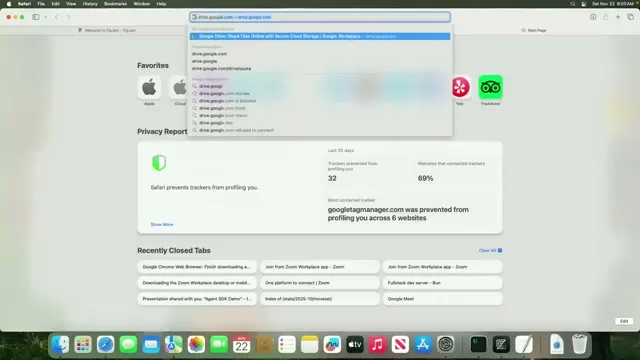
Task: Open the Apple menu
Action: 9,4
